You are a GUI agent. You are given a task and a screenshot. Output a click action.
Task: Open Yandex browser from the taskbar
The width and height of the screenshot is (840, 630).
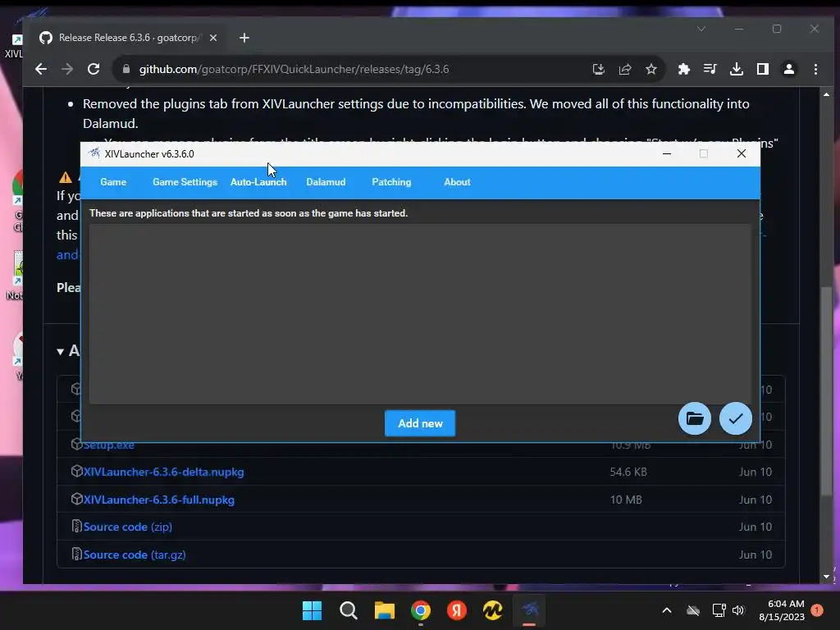456,610
